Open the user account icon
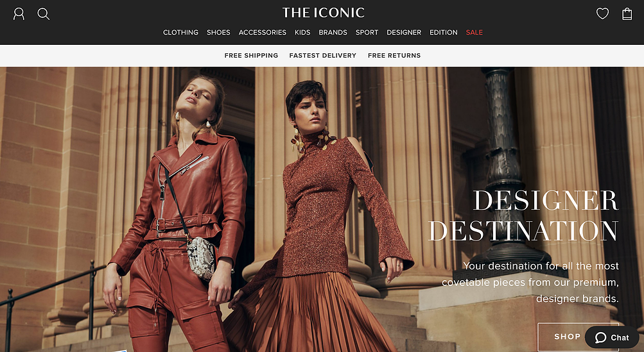The width and height of the screenshot is (644, 352). [x=19, y=14]
